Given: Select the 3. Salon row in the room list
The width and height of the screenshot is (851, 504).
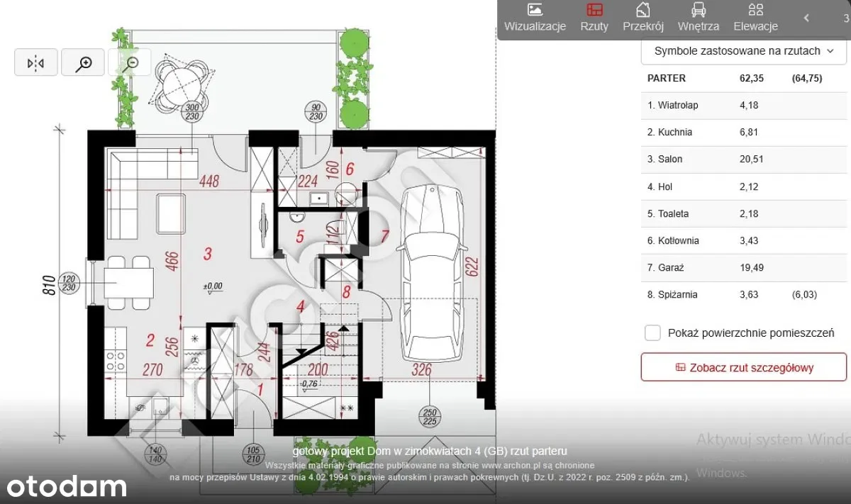Looking at the screenshot, I should 743,159.
